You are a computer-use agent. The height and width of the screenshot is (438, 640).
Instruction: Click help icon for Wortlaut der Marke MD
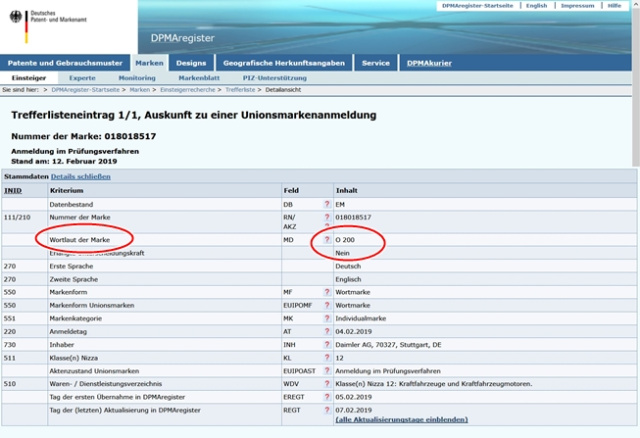pos(326,241)
